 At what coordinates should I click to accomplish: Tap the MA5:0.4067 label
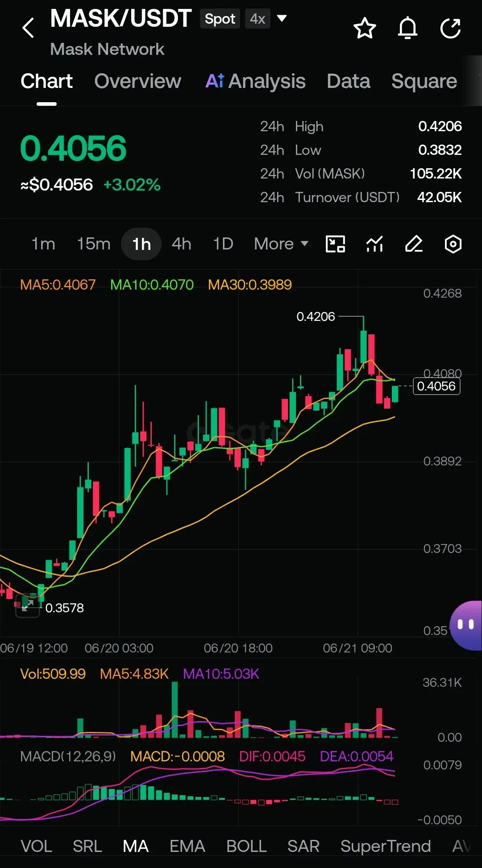click(58, 285)
